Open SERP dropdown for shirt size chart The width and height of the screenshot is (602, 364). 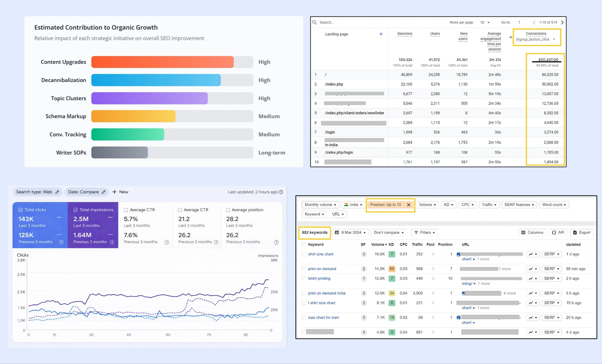pos(552,254)
